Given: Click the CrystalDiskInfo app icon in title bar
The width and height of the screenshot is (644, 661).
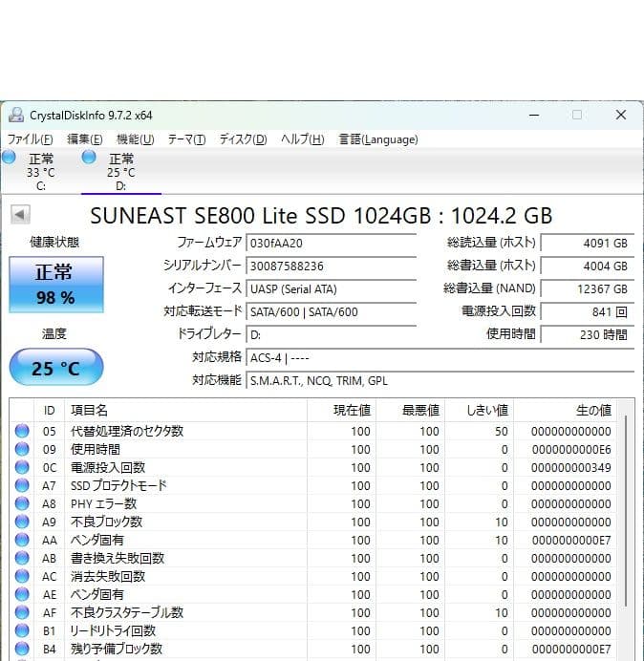Looking at the screenshot, I should [16, 115].
